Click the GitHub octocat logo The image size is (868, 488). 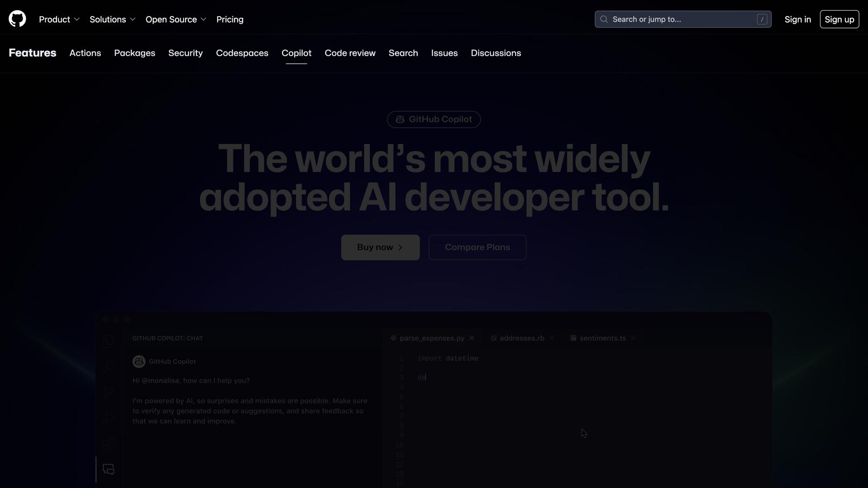[x=17, y=19]
